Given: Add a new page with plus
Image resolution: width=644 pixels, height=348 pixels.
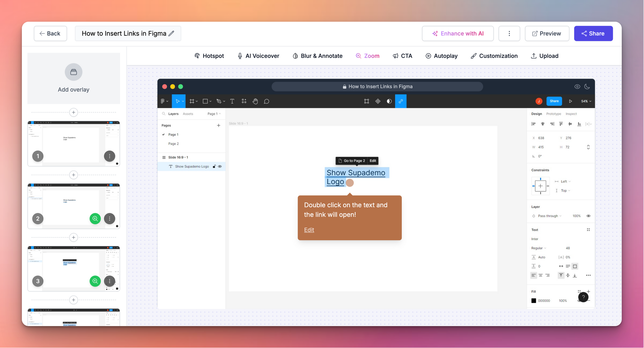Looking at the screenshot, I should pos(218,125).
